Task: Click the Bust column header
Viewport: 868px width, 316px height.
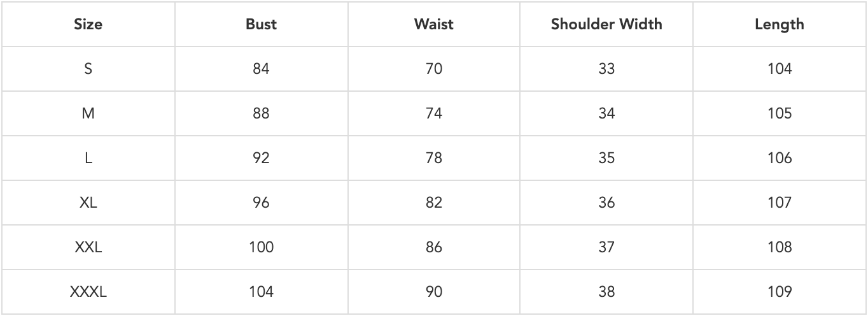Action: [x=261, y=24]
